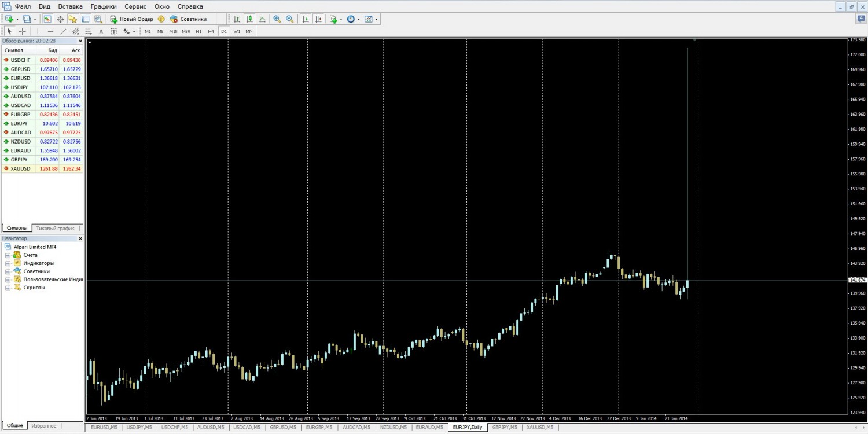Screen dimensions: 868x434
Task: Select EURJPY symbol in Market Watch
Action: (x=20, y=123)
